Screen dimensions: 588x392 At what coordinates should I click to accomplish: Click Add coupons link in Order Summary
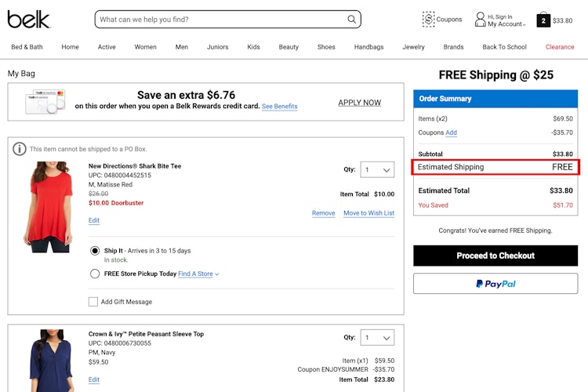(451, 132)
